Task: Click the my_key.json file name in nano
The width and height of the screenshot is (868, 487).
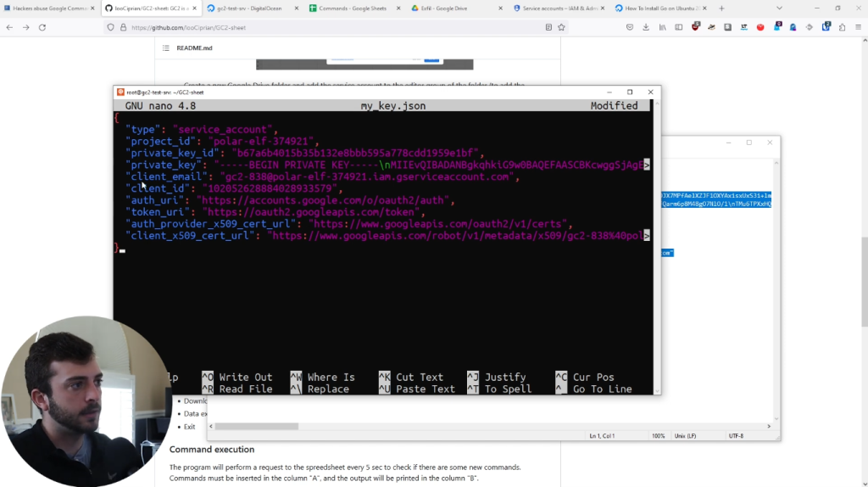Action: [x=393, y=106]
